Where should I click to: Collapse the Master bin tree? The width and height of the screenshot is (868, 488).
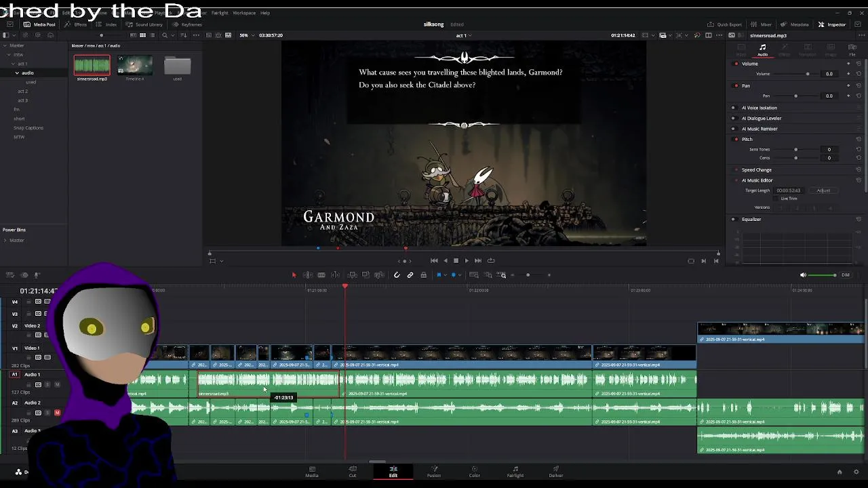(x=5, y=45)
